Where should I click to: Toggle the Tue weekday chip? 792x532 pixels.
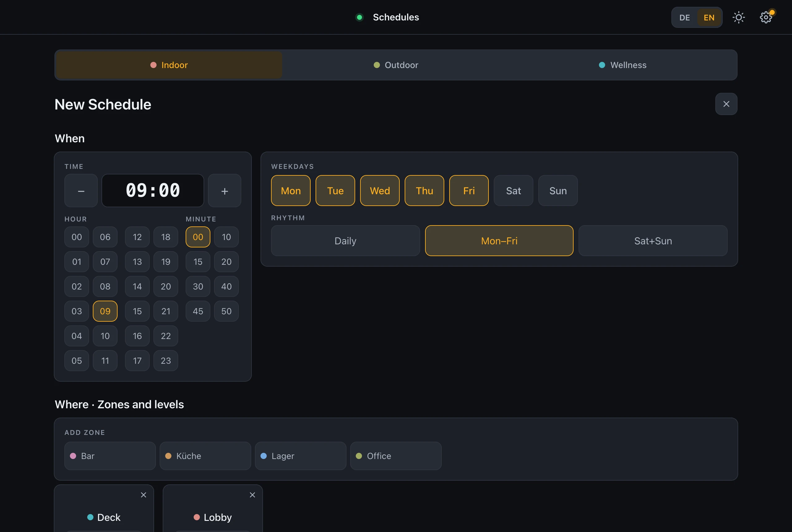pyautogui.click(x=335, y=190)
